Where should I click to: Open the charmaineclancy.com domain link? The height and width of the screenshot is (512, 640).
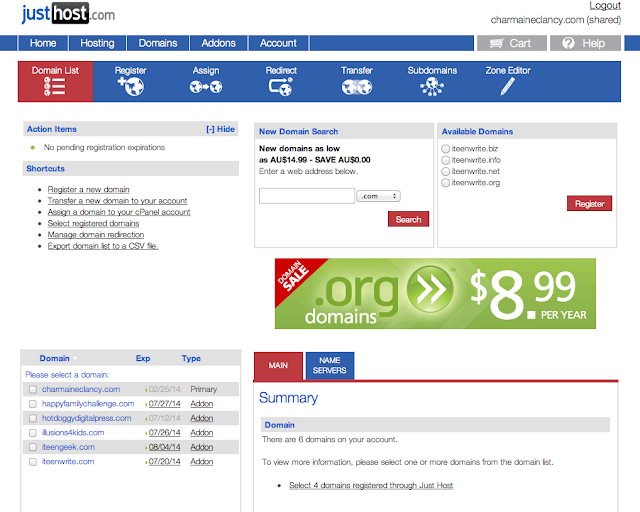81,390
